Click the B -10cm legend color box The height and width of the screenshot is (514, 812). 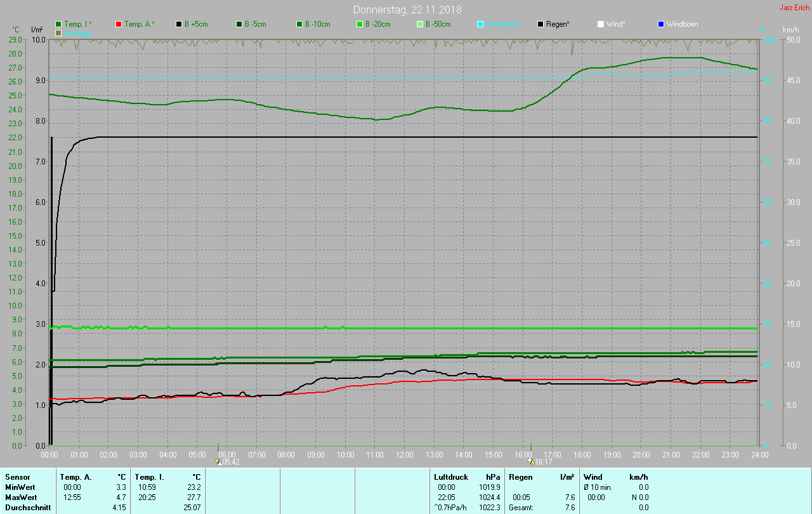tap(299, 24)
